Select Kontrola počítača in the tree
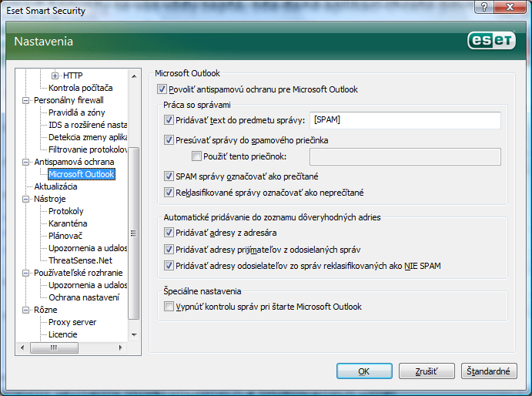Image resolution: width=532 pixels, height=396 pixels. 80,88
